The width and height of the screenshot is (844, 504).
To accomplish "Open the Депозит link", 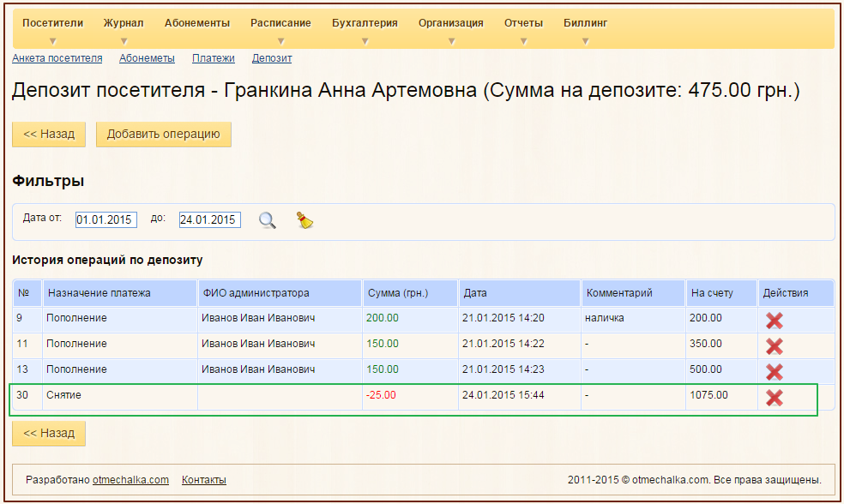I will (272, 58).
